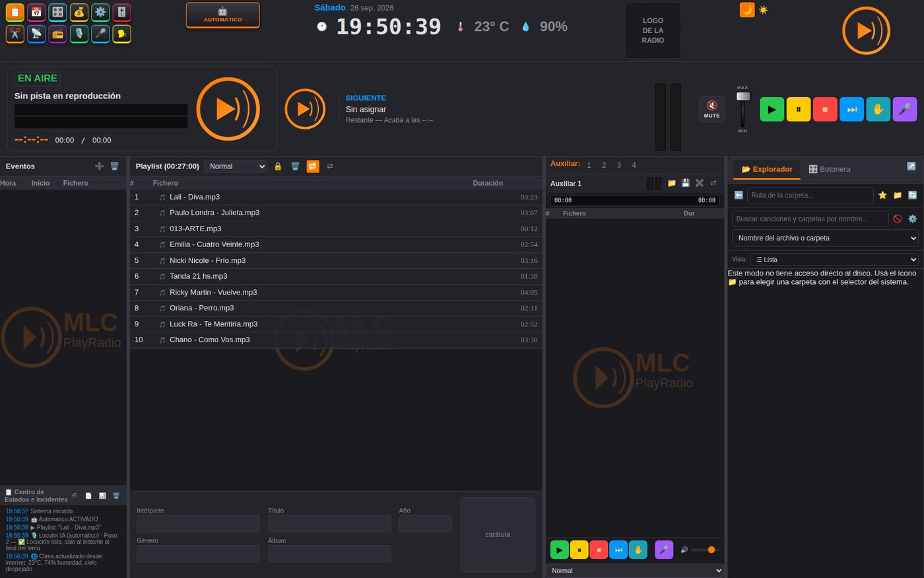Open the Auxiliar Normal dropdown at the bottom
Image resolution: width=924 pixels, height=578 pixels.
click(635, 571)
